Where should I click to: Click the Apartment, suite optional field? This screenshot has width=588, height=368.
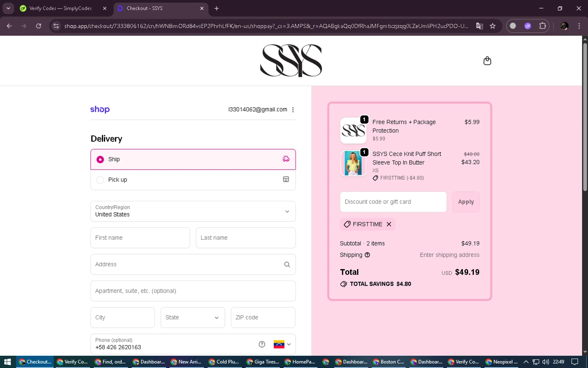(x=193, y=291)
